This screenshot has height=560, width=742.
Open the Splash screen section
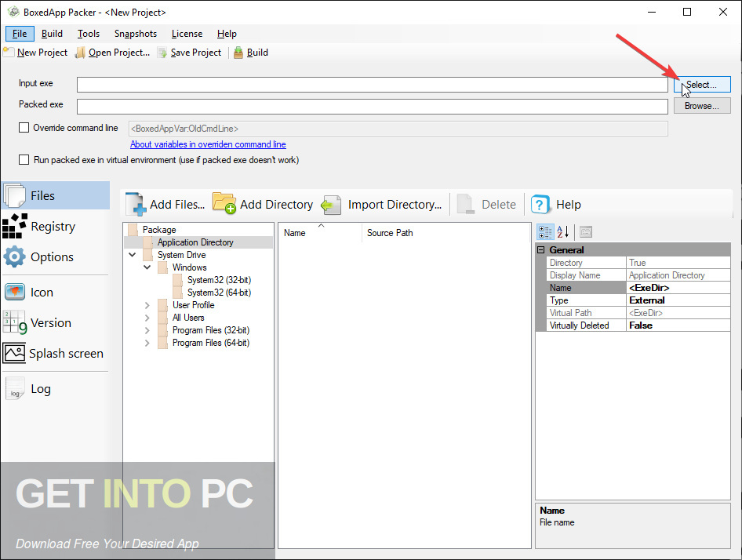pos(56,354)
